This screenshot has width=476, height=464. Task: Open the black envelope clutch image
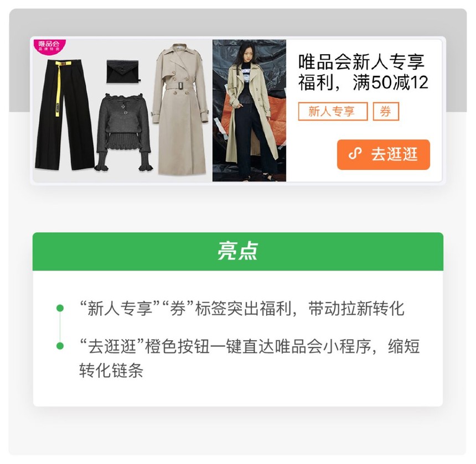(x=123, y=71)
